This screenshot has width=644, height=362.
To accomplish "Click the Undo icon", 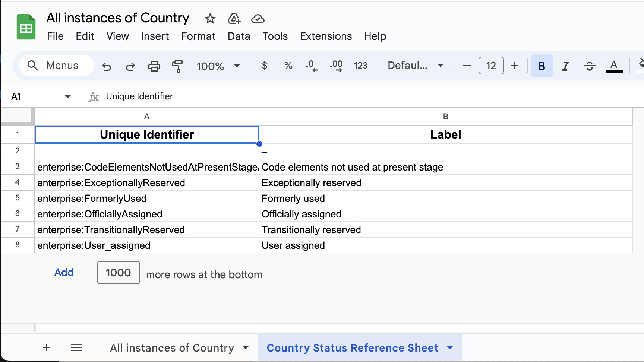I will pyautogui.click(x=107, y=66).
